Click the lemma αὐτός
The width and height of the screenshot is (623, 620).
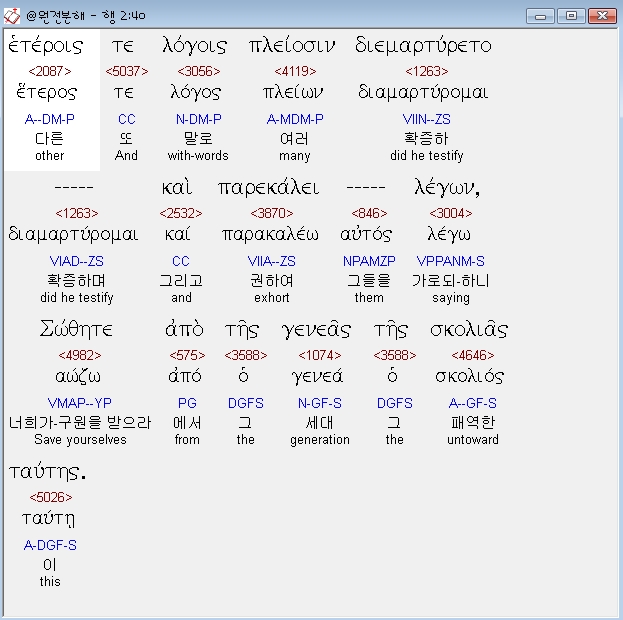click(x=366, y=234)
